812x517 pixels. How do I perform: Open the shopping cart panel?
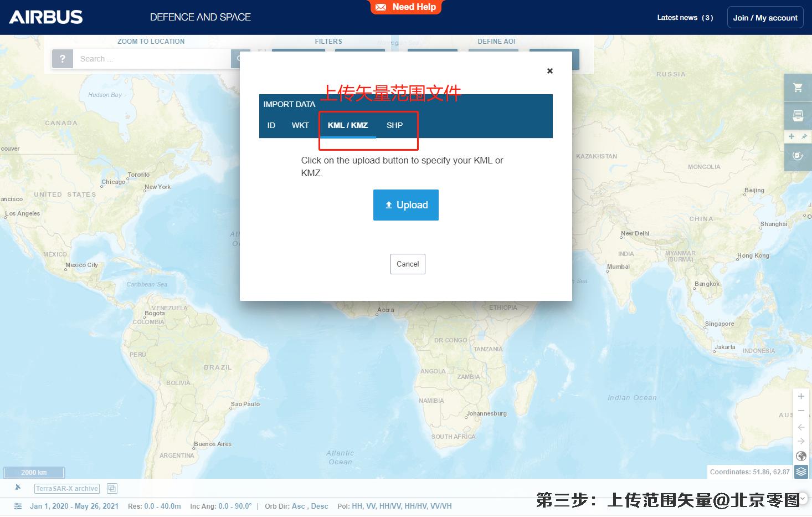coord(798,88)
